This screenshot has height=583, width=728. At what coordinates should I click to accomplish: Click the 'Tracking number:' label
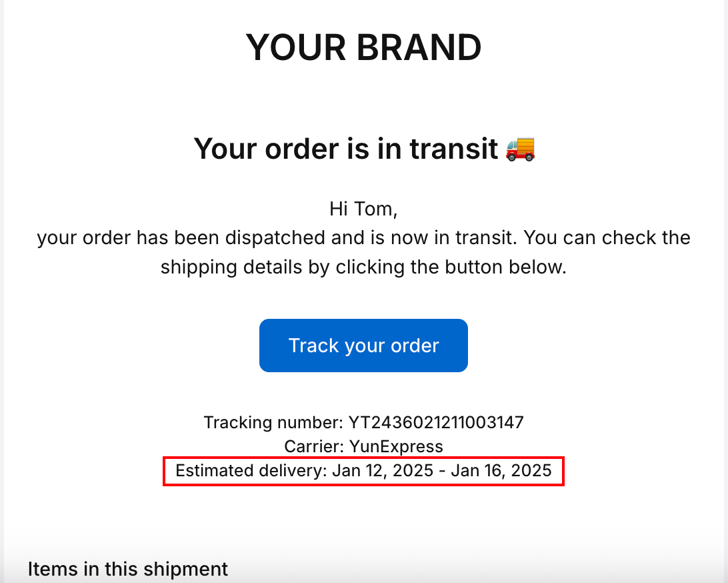pos(273,422)
